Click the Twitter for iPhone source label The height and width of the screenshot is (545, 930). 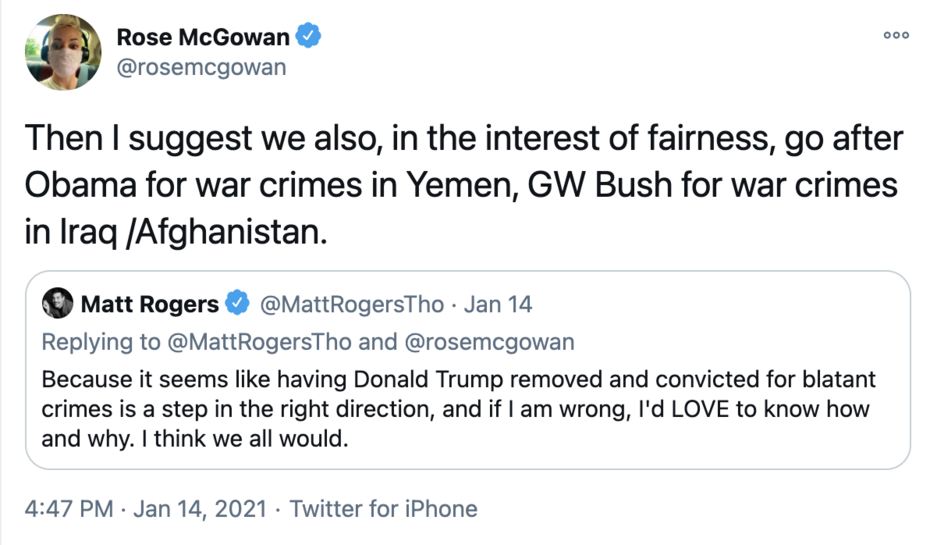[384, 509]
